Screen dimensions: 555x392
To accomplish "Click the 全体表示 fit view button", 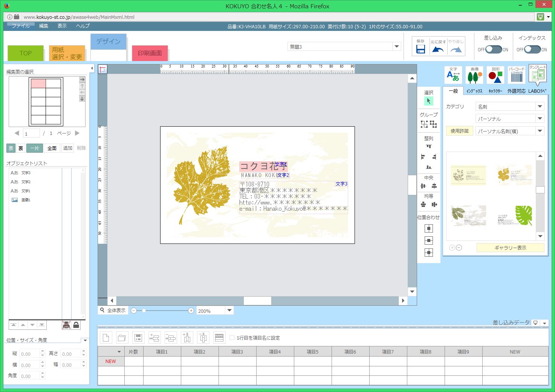I will (113, 310).
